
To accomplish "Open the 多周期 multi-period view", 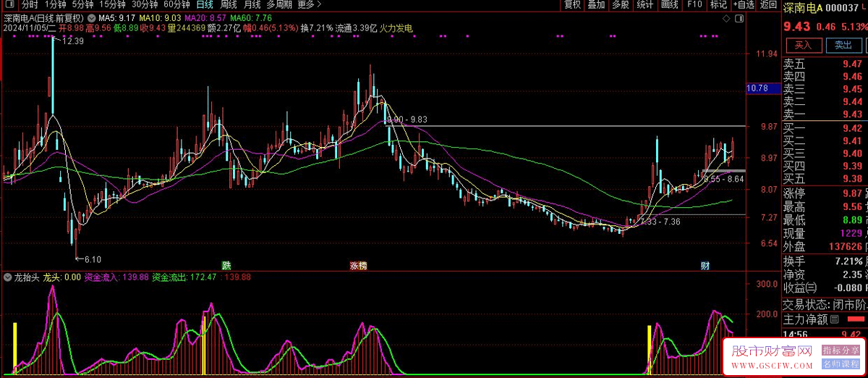I will coord(279,4).
